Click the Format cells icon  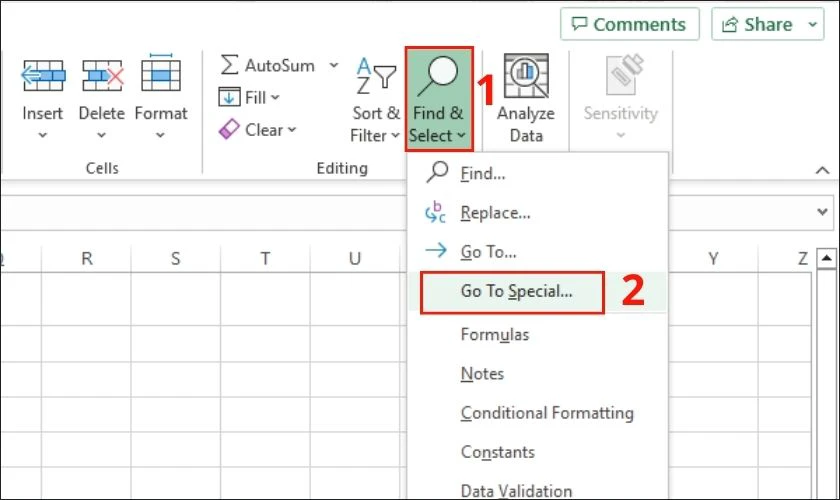click(161, 73)
